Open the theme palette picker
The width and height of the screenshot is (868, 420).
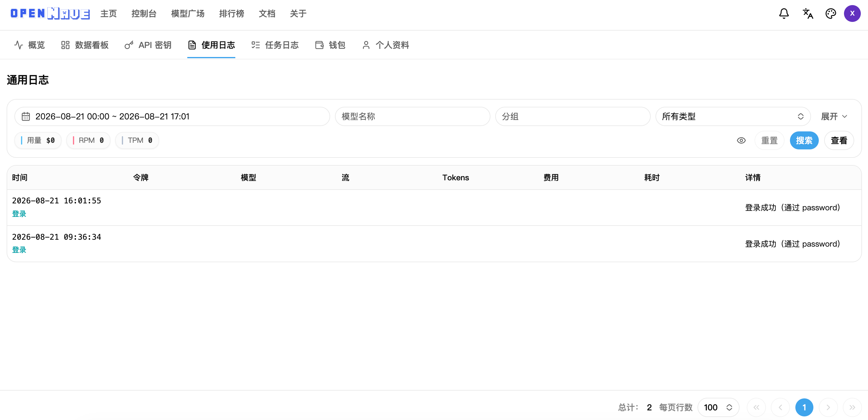point(830,13)
